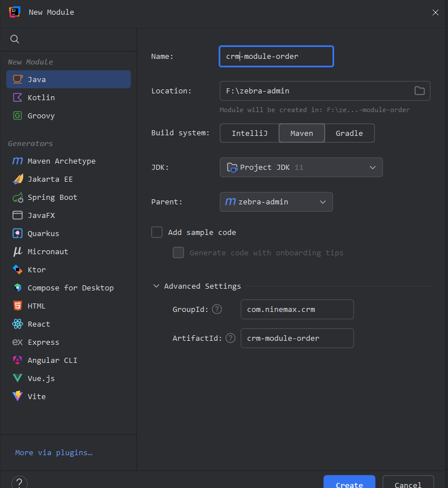The width and height of the screenshot is (448, 488).
Task: Open the dialog help button
Action: click(19, 482)
